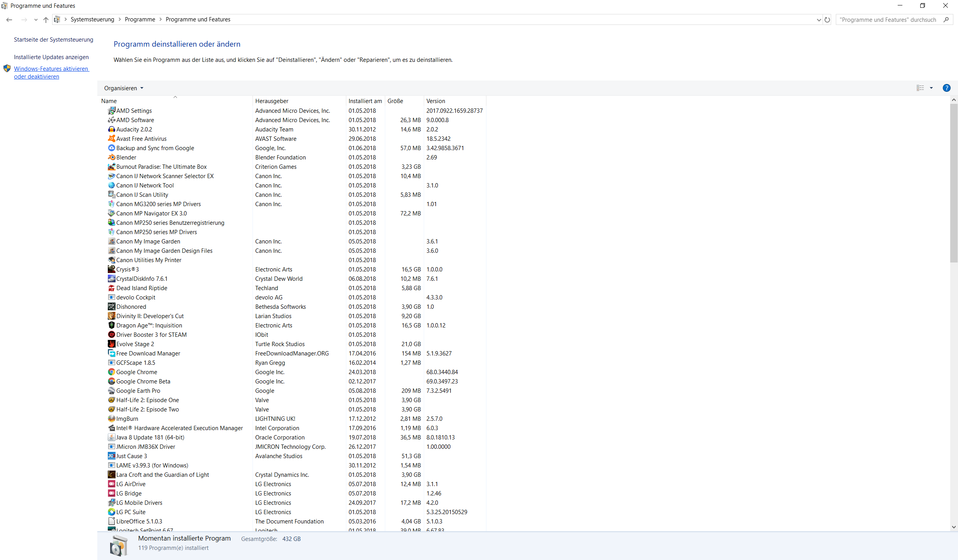Click the Google Earth Pro icon

pyautogui.click(x=111, y=390)
